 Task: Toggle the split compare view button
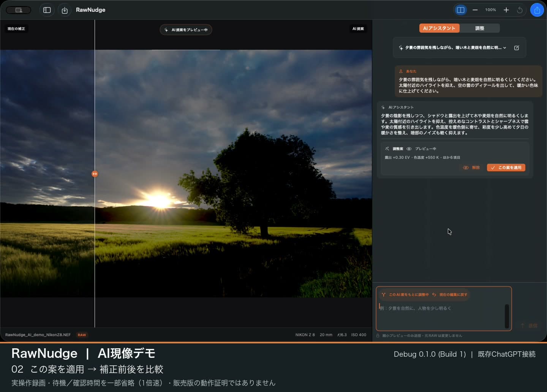pyautogui.click(x=460, y=10)
